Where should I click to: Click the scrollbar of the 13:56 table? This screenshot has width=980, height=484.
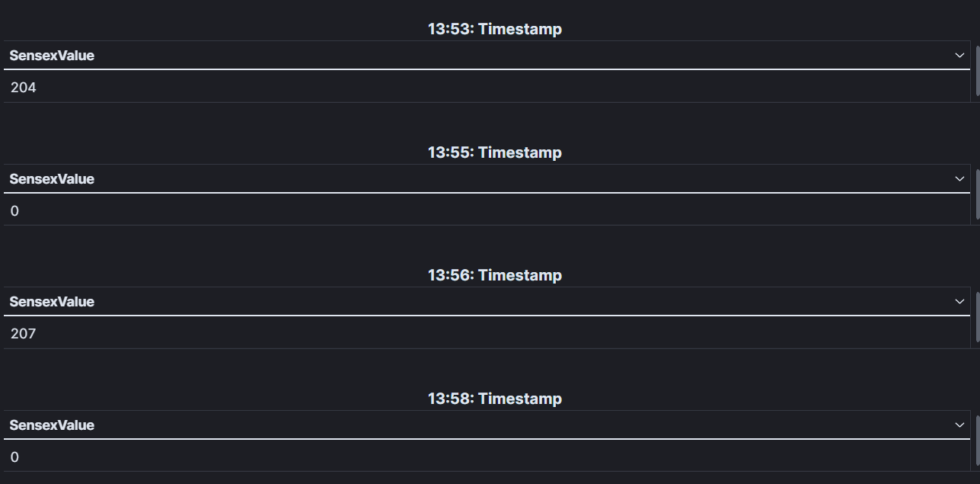[978, 317]
